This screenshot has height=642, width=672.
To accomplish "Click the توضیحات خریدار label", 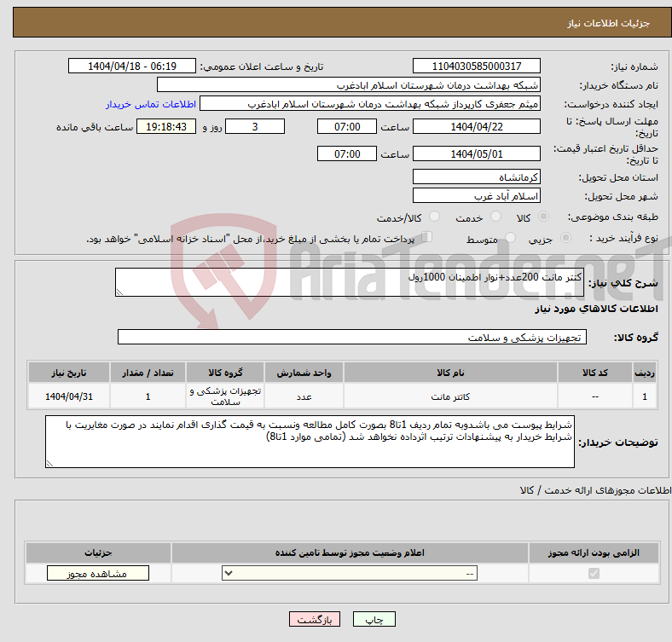I will pos(618,442).
